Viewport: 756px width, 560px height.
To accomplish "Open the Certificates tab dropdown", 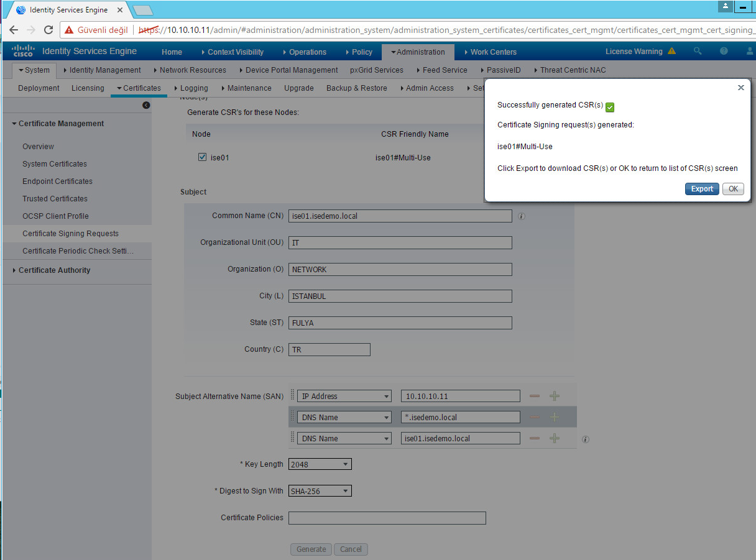I will pyautogui.click(x=139, y=88).
